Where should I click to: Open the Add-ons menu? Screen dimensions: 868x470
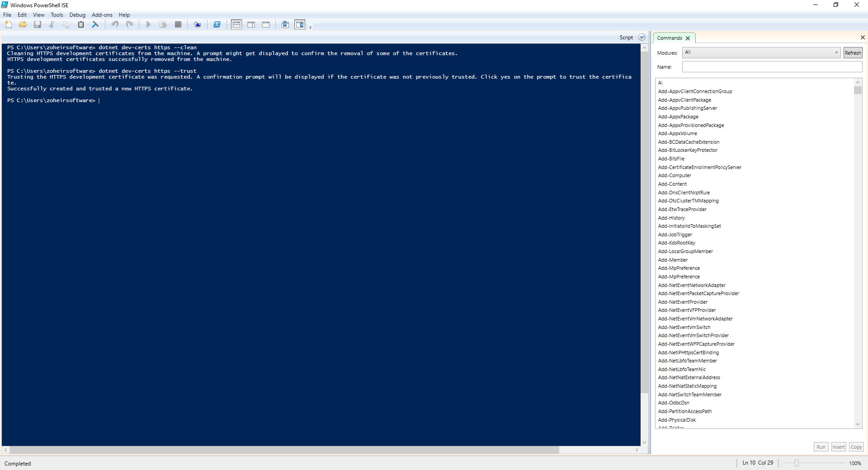click(102, 15)
